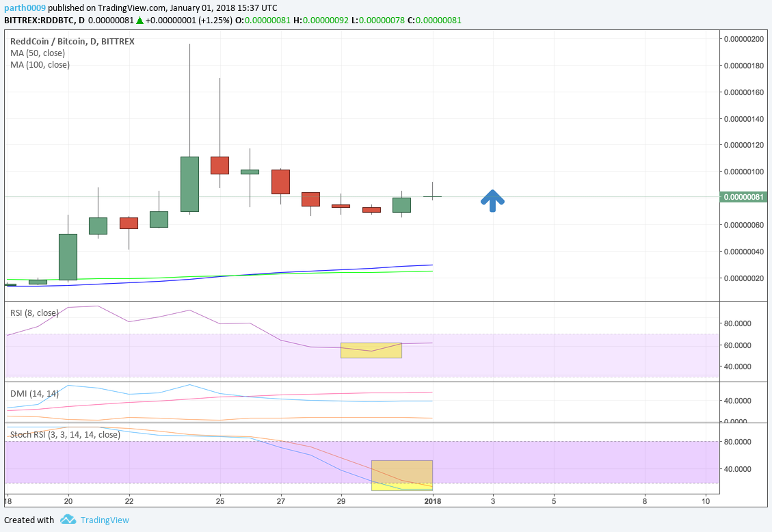The width and height of the screenshot is (772, 532).
Task: Click the 40.0000 value on DMI axis
Action: 738,401
